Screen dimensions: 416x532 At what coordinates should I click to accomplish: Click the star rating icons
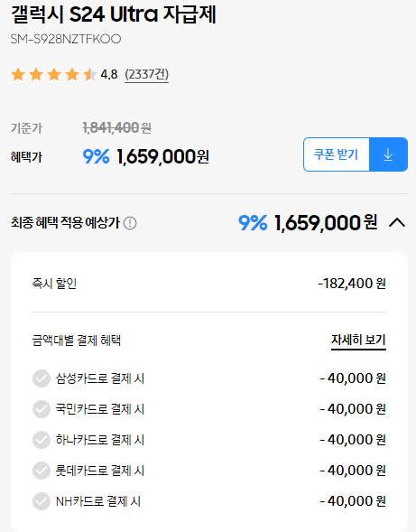tap(54, 74)
